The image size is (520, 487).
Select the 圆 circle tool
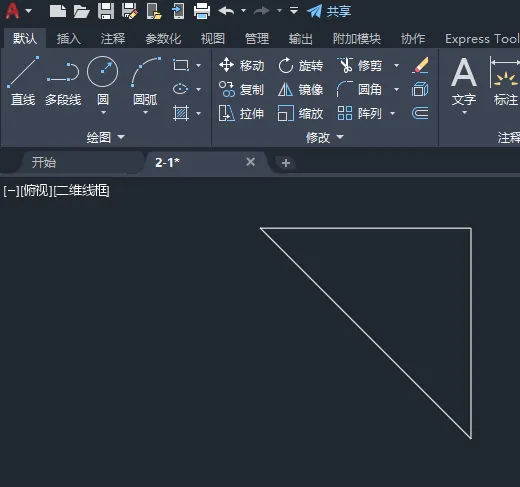pos(102,80)
